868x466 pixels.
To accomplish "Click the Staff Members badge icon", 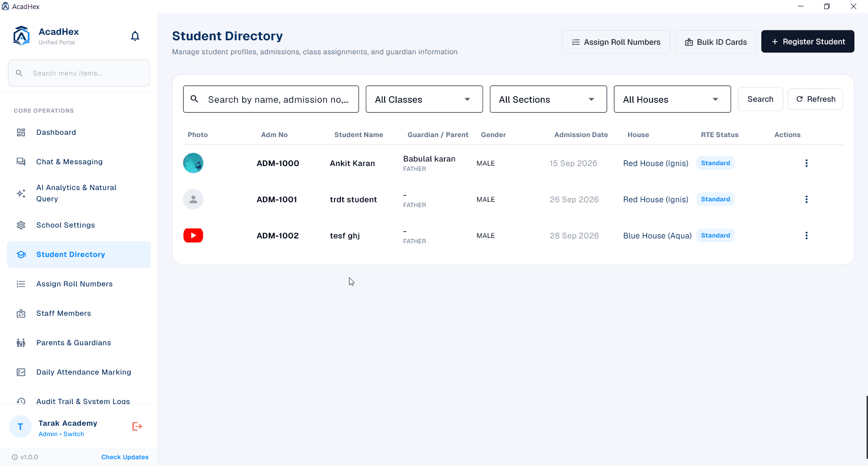I will 21,314.
